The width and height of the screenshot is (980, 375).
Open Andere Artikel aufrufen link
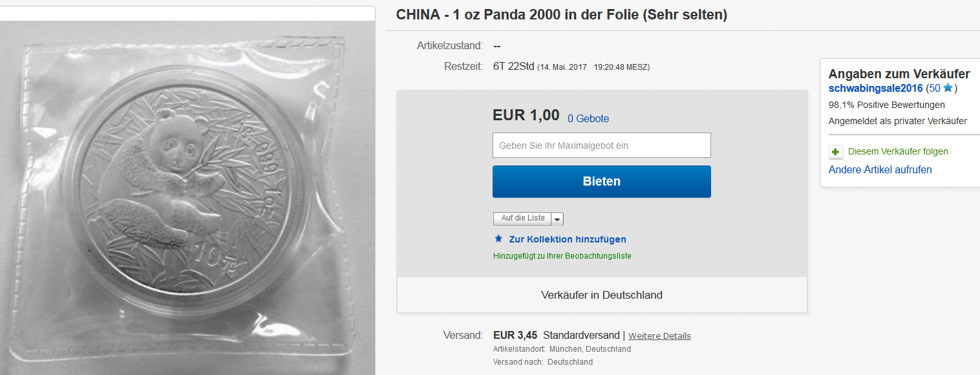click(880, 169)
